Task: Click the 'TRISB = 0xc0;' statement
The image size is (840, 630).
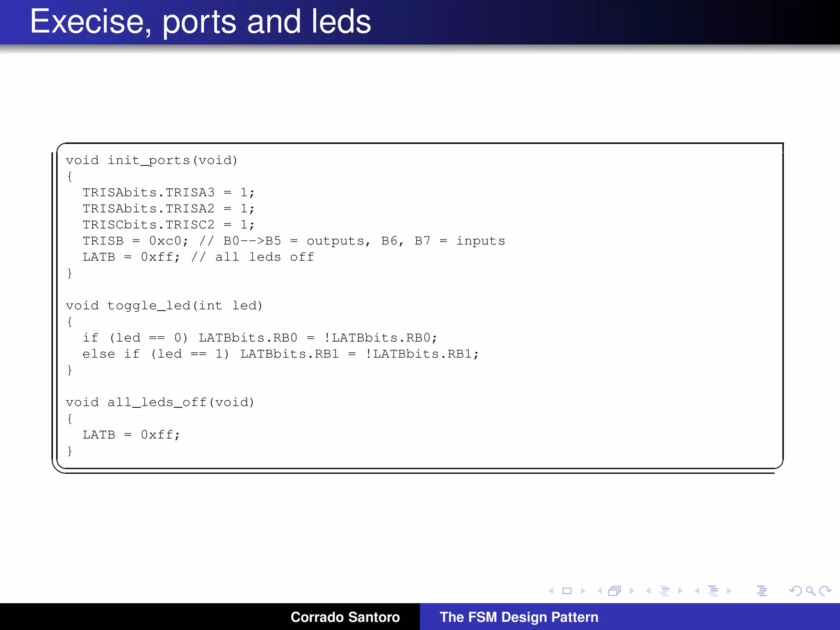Action: pyautogui.click(x=135, y=241)
